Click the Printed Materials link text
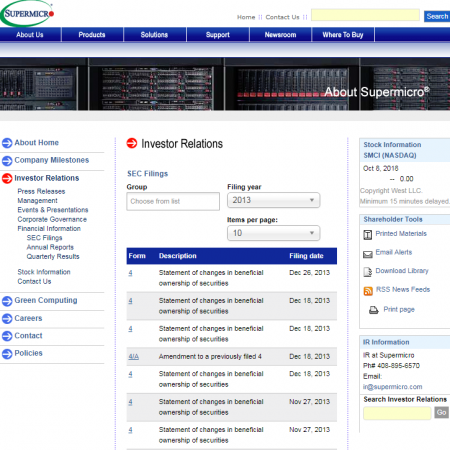Screen dimensions: 450x450 [x=401, y=234]
